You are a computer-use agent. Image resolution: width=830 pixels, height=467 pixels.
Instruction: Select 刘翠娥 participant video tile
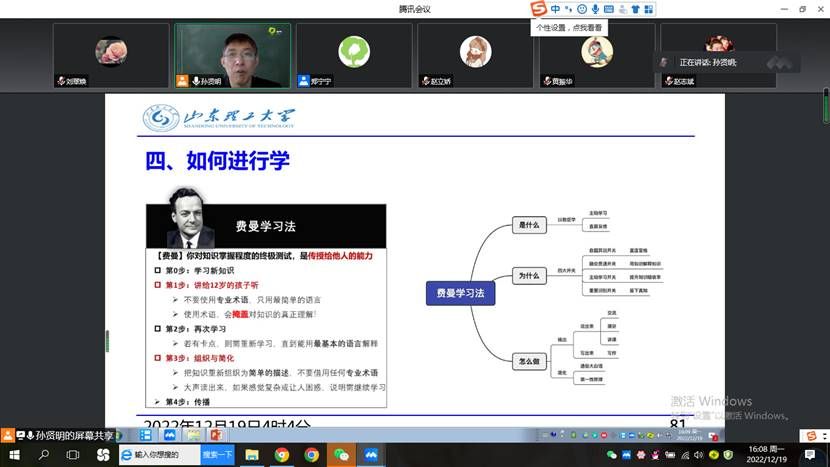click(110, 55)
